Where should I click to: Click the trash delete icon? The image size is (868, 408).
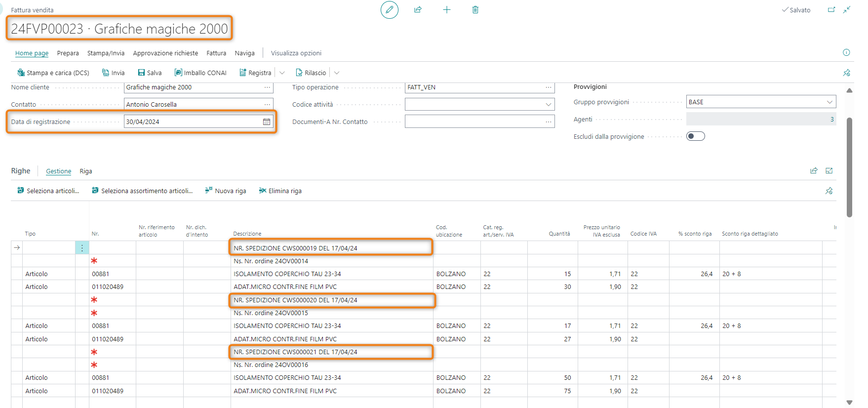click(475, 10)
